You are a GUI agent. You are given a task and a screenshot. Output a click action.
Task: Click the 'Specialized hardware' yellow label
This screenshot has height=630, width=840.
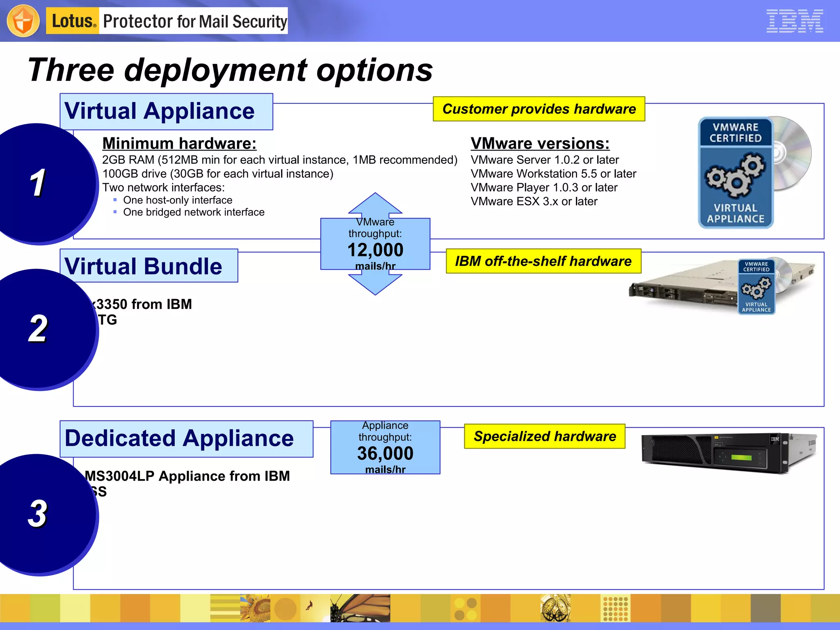click(545, 436)
